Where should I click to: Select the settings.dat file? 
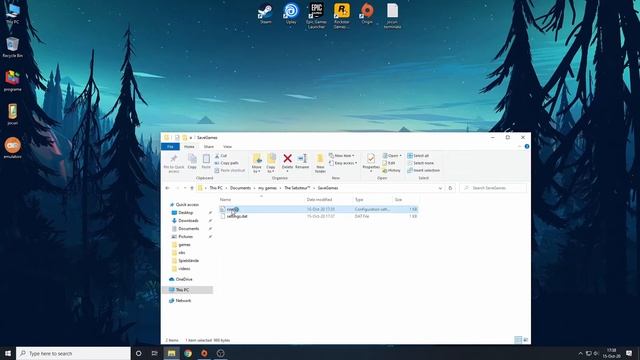(x=237, y=216)
